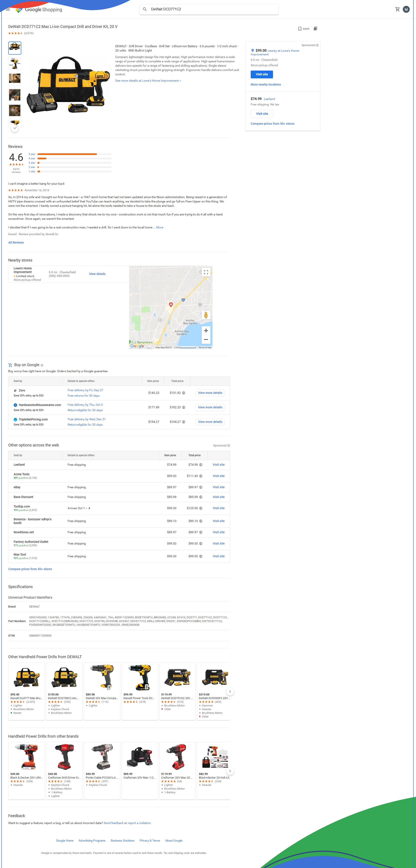
Task: Visit site for Factory Authorized Outlet
Action: click(x=218, y=543)
